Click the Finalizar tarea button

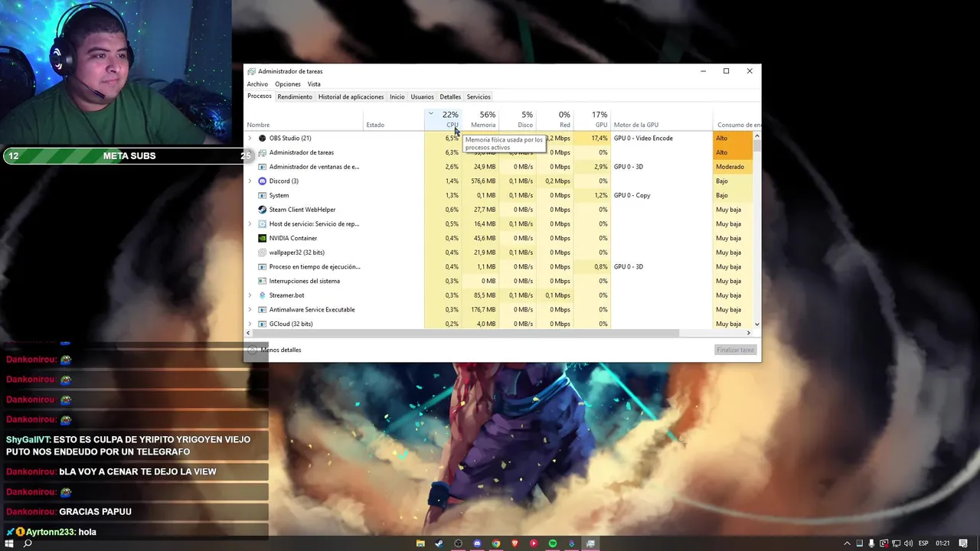736,350
